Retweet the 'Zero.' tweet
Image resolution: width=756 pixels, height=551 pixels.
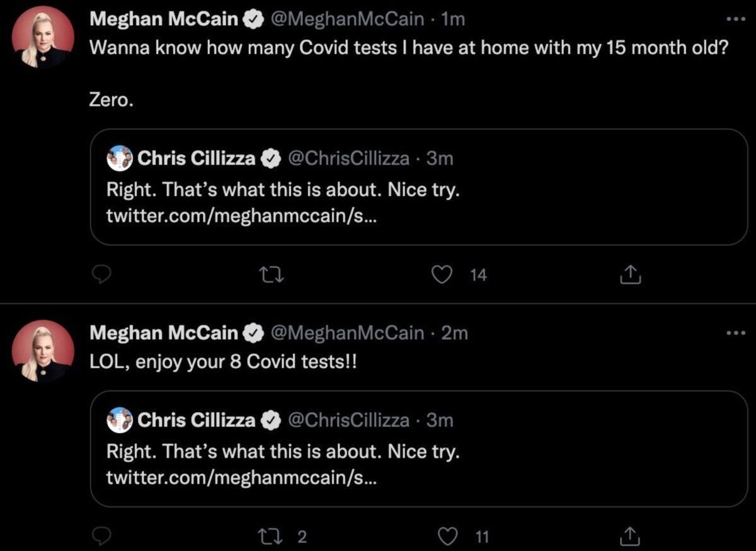[x=272, y=274]
